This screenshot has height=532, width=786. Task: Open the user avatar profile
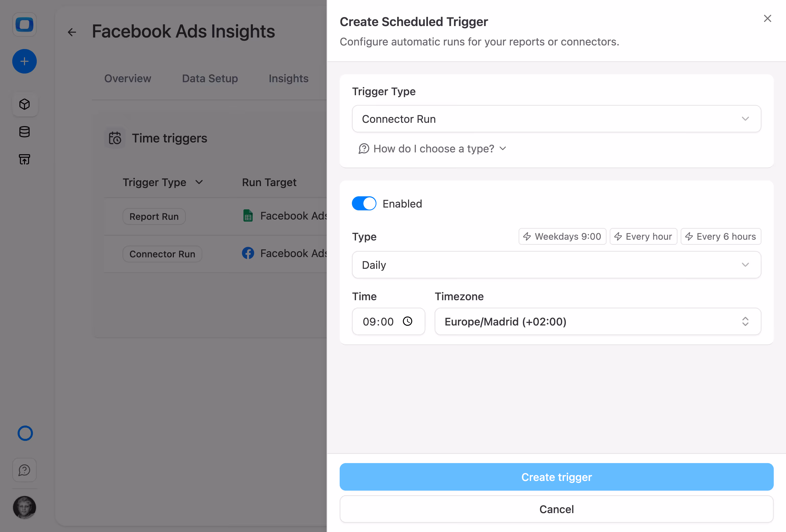24,507
